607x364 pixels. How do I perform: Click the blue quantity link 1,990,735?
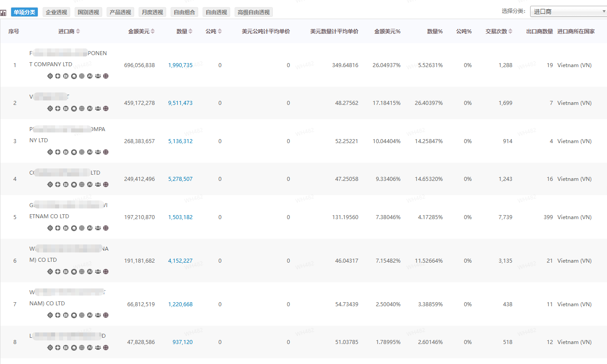point(180,65)
